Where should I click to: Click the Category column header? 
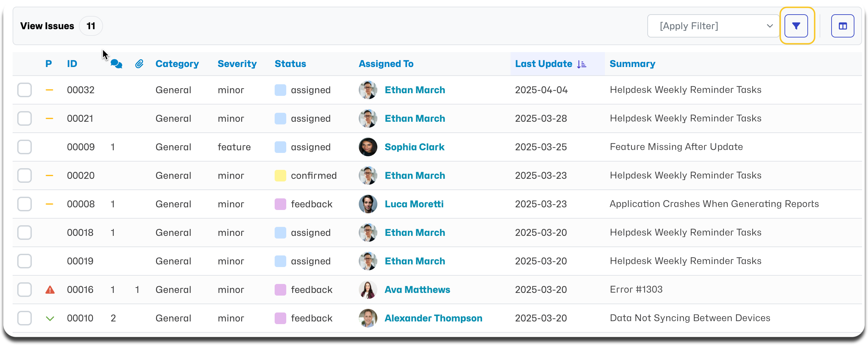[177, 64]
